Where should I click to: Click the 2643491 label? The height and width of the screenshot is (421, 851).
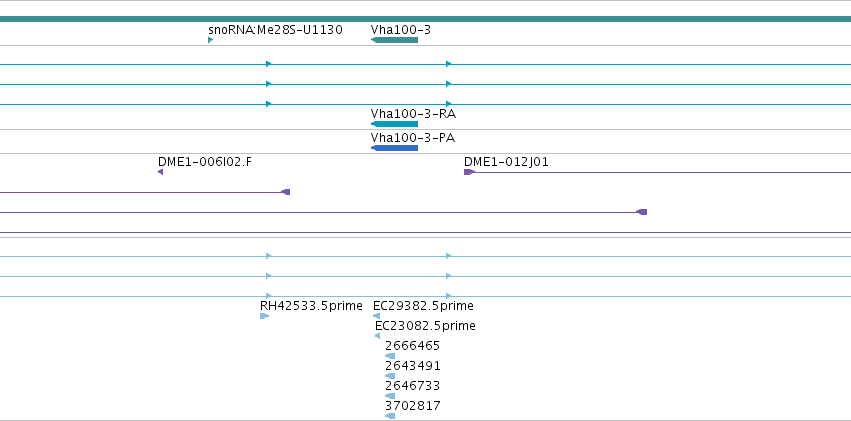coord(412,366)
